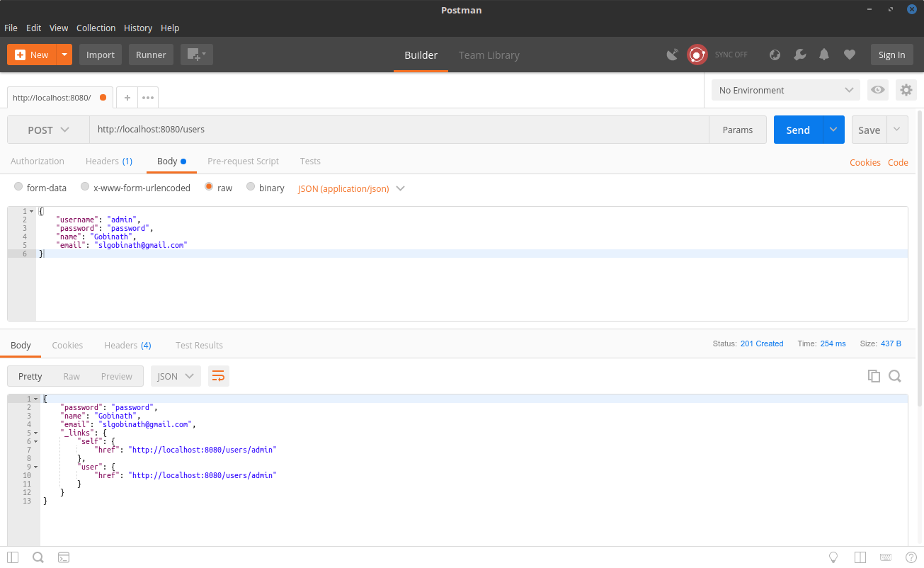Open the Code link
Viewport: 924px width, 568px height.
898,162
